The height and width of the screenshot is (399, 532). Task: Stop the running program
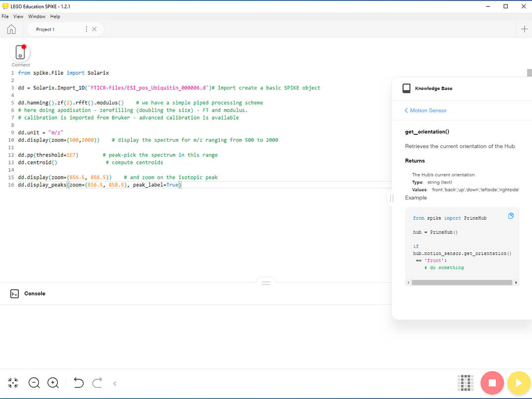tap(492, 383)
